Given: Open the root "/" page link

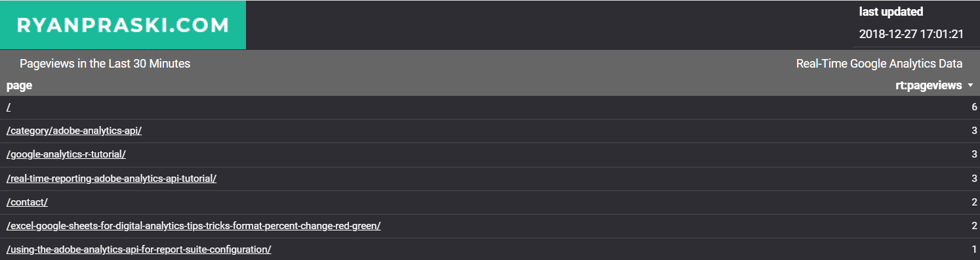Looking at the screenshot, I should [x=9, y=107].
